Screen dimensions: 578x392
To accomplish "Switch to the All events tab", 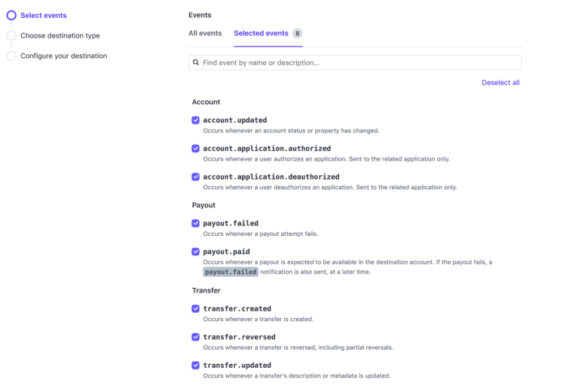I will pos(205,33).
